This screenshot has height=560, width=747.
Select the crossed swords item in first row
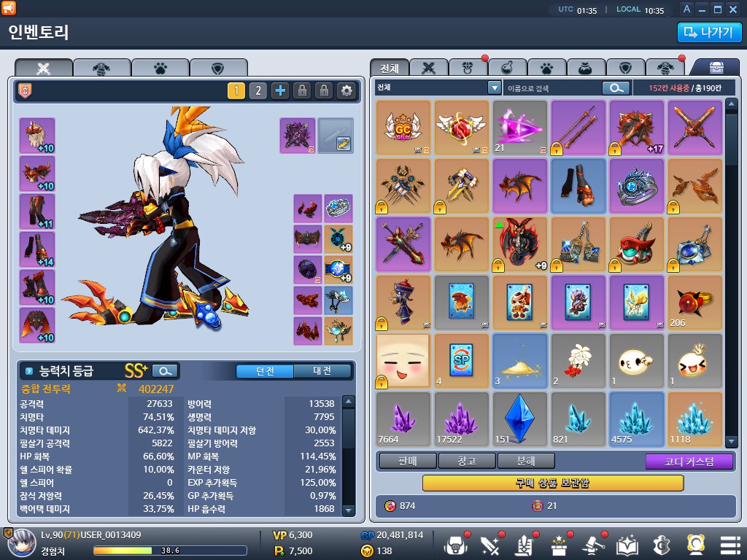coord(695,128)
